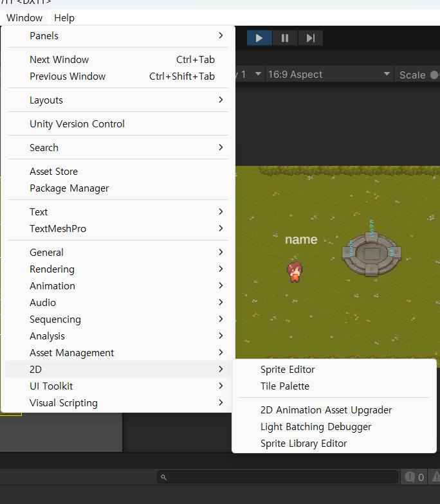The image size is (440, 504).
Task: Expand the Rendering submenu
Action: [118, 269]
